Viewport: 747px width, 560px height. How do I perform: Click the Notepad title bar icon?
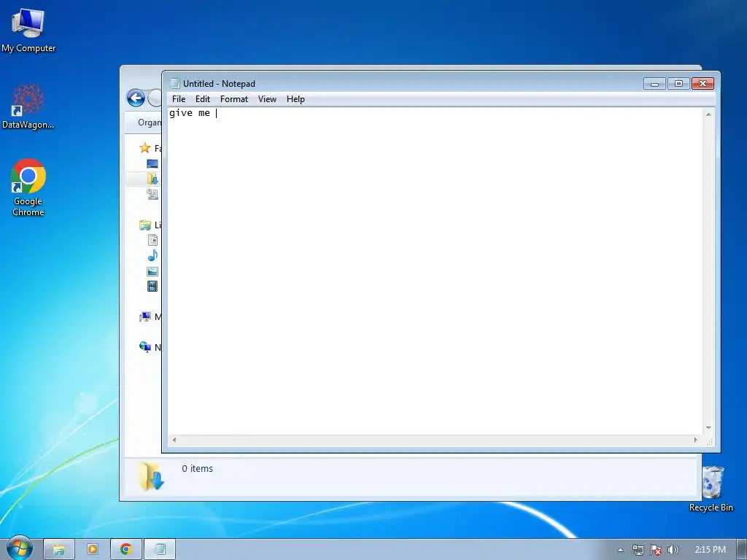tap(175, 83)
